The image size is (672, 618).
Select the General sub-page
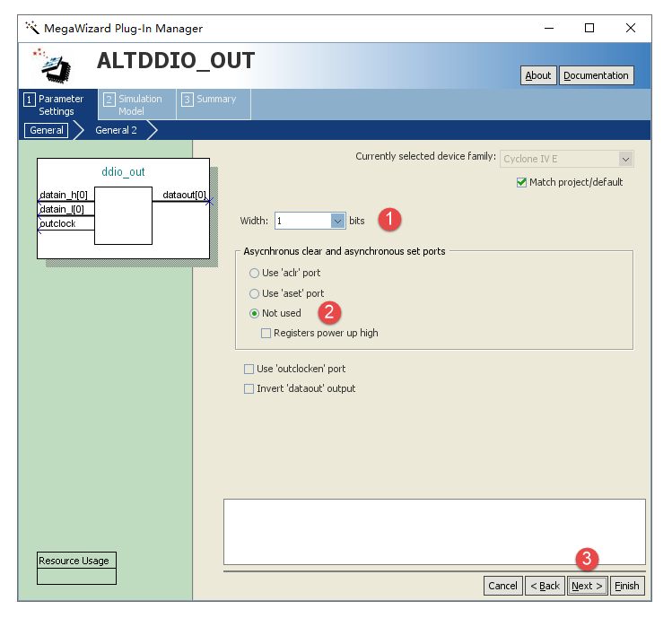(x=47, y=130)
